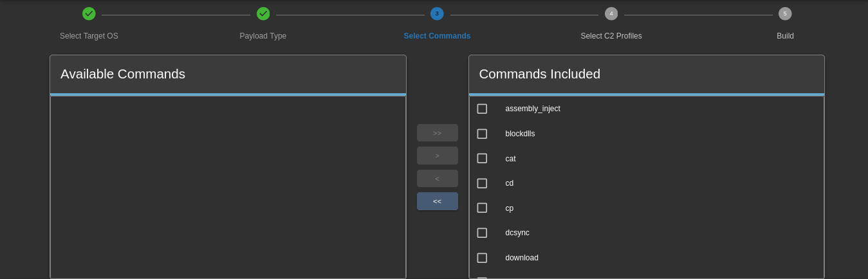This screenshot has height=279, width=868.
Task: Tick the cat command checkbox
Action: [x=482, y=158]
